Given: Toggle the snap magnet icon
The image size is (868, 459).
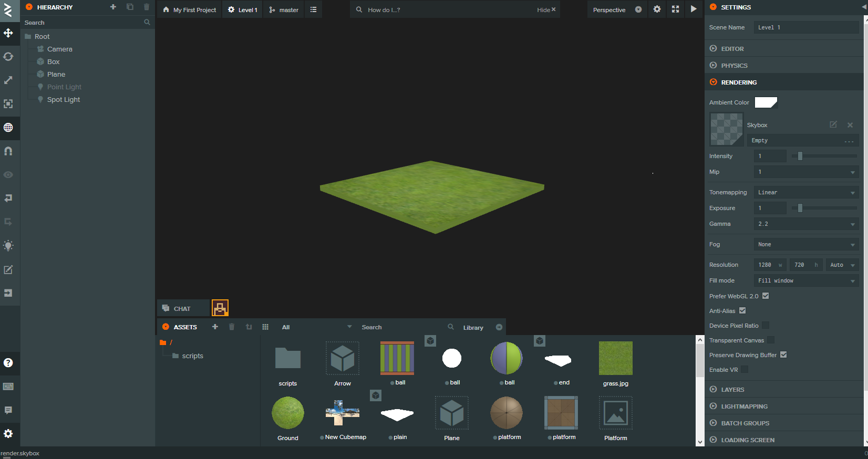Looking at the screenshot, I should (8, 151).
